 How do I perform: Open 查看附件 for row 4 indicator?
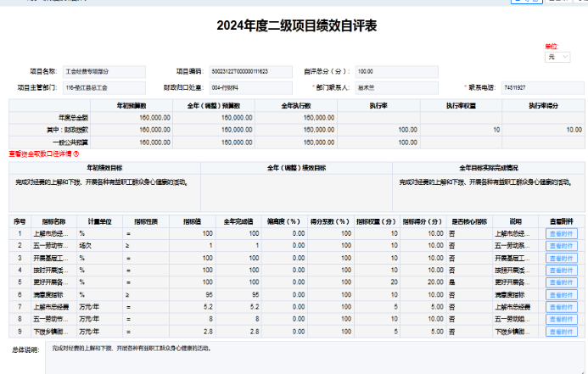[x=561, y=271]
